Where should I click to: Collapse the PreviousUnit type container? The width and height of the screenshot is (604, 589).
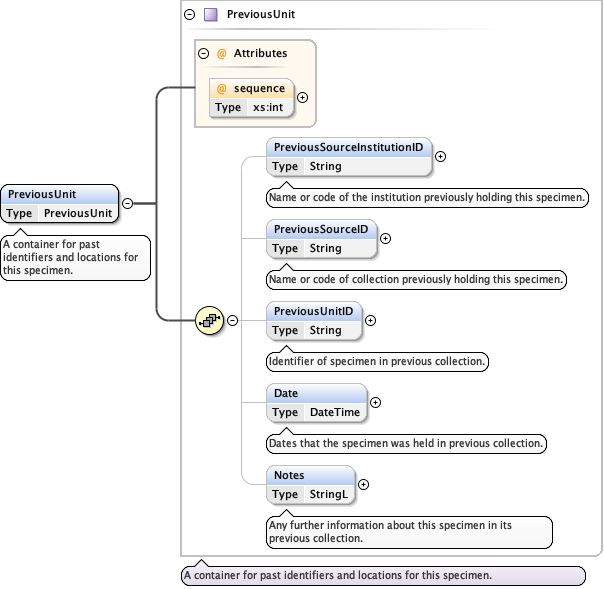[x=190, y=15]
